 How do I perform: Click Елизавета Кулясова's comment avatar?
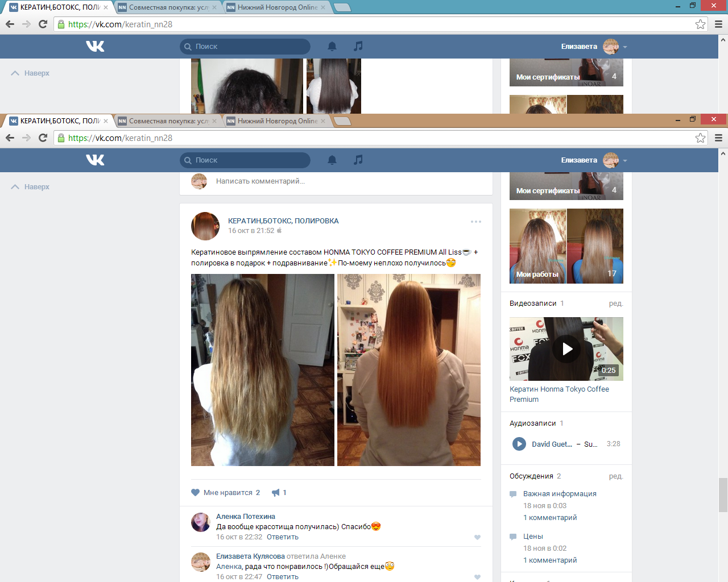point(200,562)
